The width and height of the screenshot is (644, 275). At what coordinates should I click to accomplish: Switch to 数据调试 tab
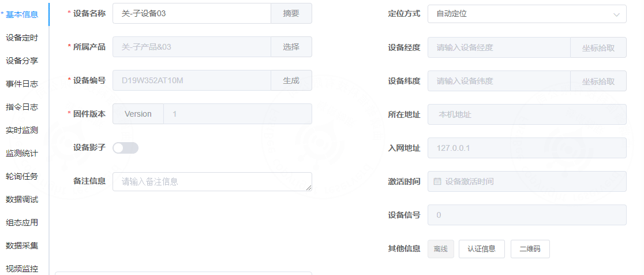tap(22, 200)
